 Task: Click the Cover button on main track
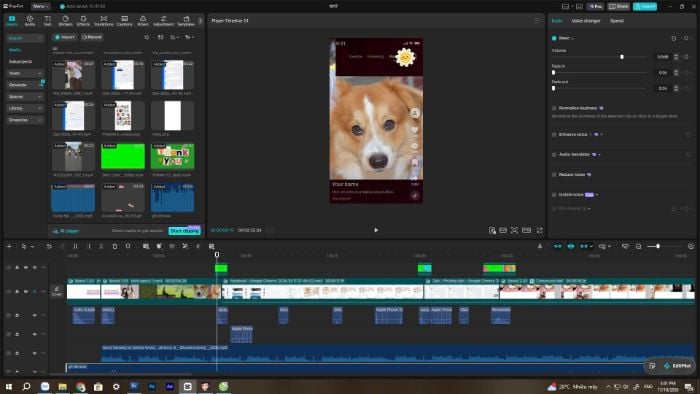point(57,292)
